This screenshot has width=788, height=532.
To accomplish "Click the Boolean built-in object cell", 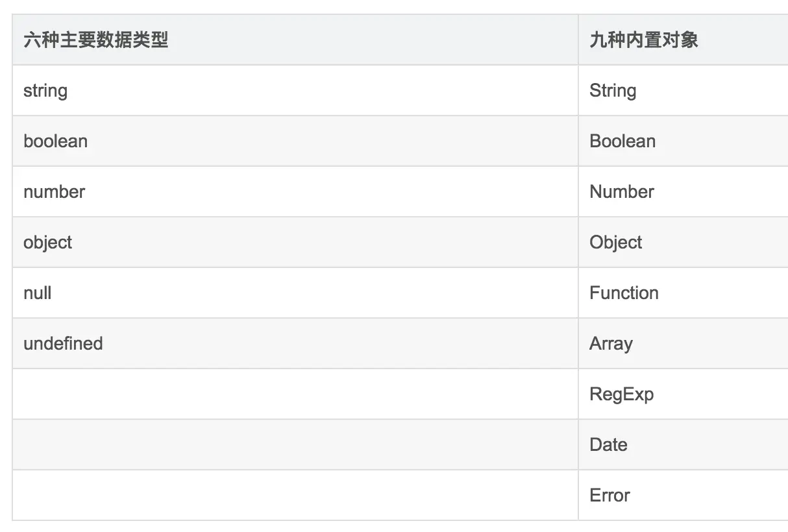I will click(683, 141).
